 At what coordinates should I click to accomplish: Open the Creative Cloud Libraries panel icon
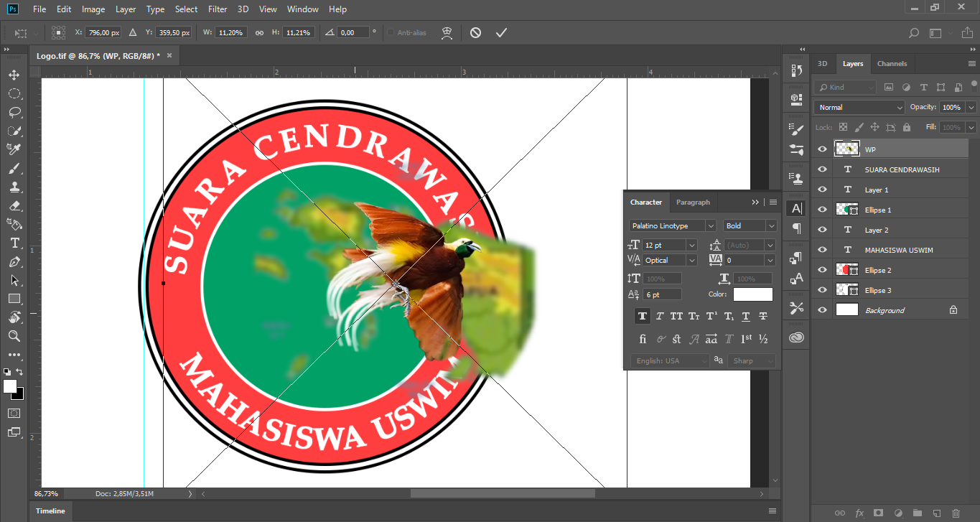coord(797,337)
